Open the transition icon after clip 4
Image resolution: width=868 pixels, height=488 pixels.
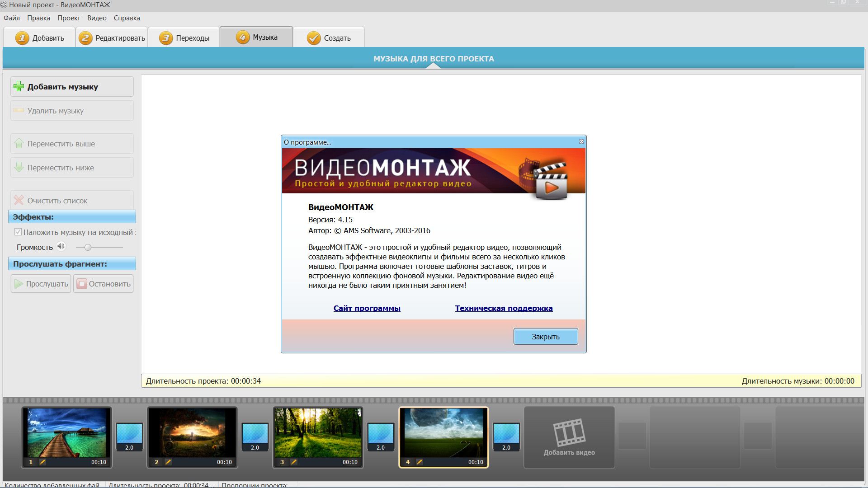[x=507, y=436]
